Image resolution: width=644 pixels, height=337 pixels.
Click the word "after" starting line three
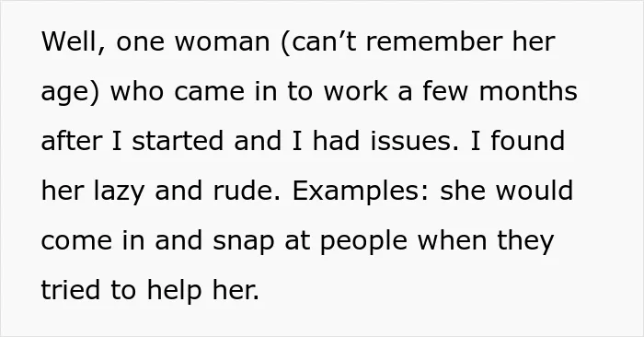72,141
